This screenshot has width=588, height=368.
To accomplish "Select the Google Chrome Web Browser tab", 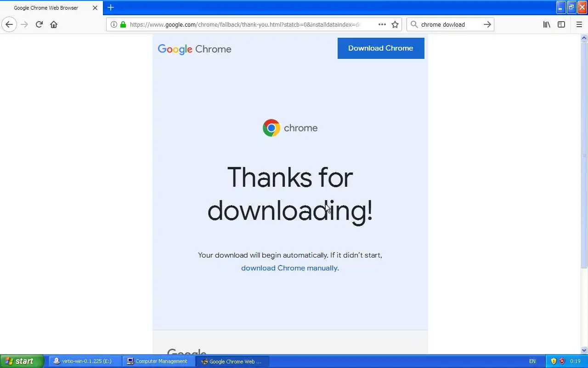I will [x=51, y=8].
